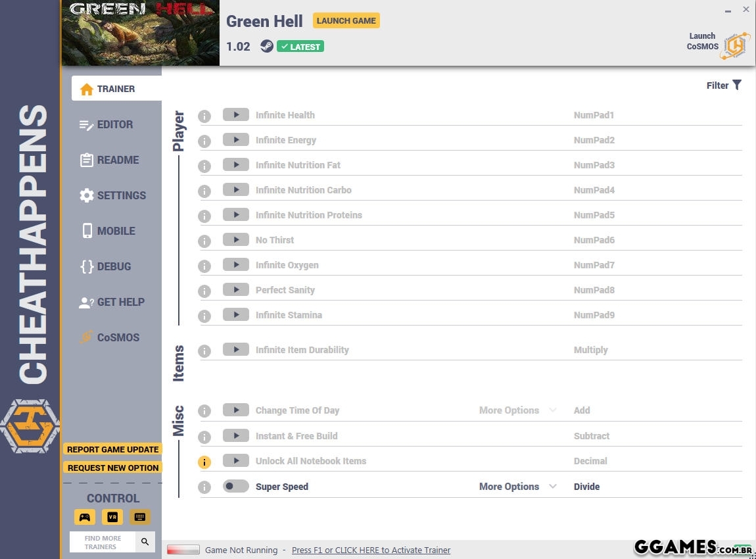756x559 pixels.
Task: Select the gamepad control icon
Action: [x=85, y=517]
